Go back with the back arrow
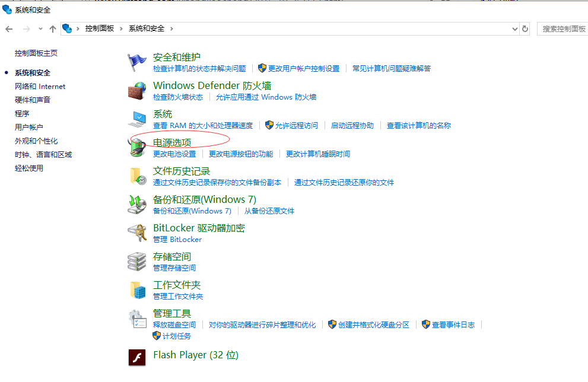This screenshot has height=382, width=588. (9, 29)
